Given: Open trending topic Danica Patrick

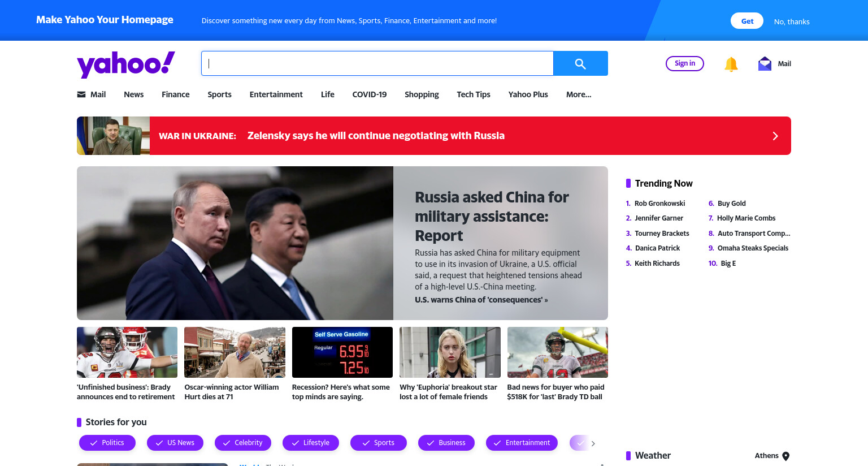Looking at the screenshot, I should 657,248.
